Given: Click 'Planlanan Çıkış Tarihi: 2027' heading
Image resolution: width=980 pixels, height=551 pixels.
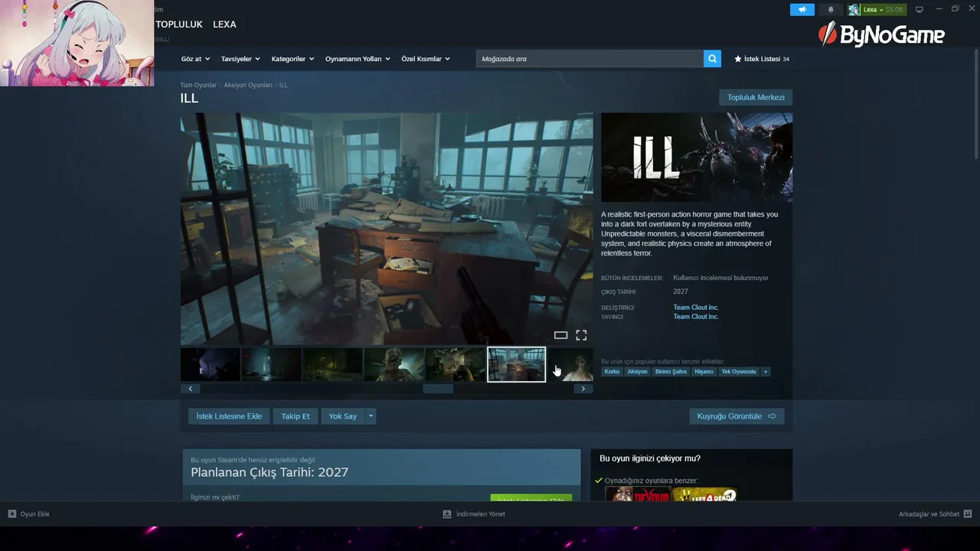Looking at the screenshot, I should click(x=269, y=472).
